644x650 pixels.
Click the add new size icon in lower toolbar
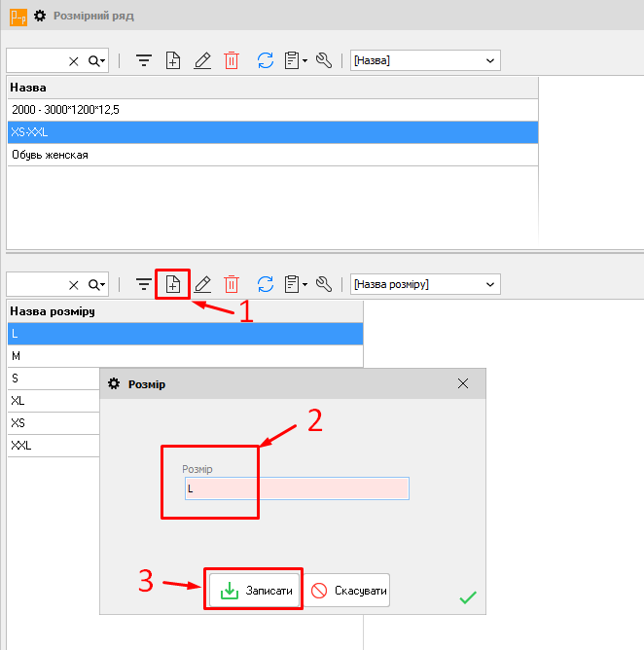click(x=173, y=284)
